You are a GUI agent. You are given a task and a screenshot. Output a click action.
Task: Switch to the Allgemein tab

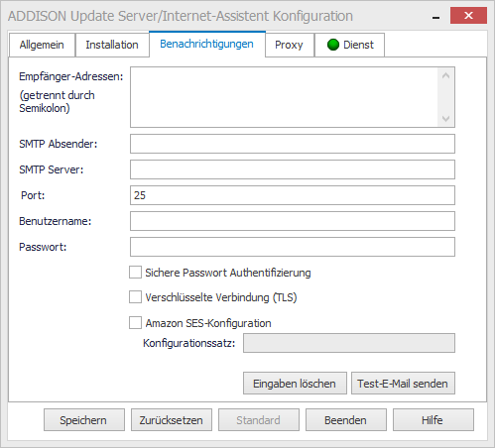[42, 45]
